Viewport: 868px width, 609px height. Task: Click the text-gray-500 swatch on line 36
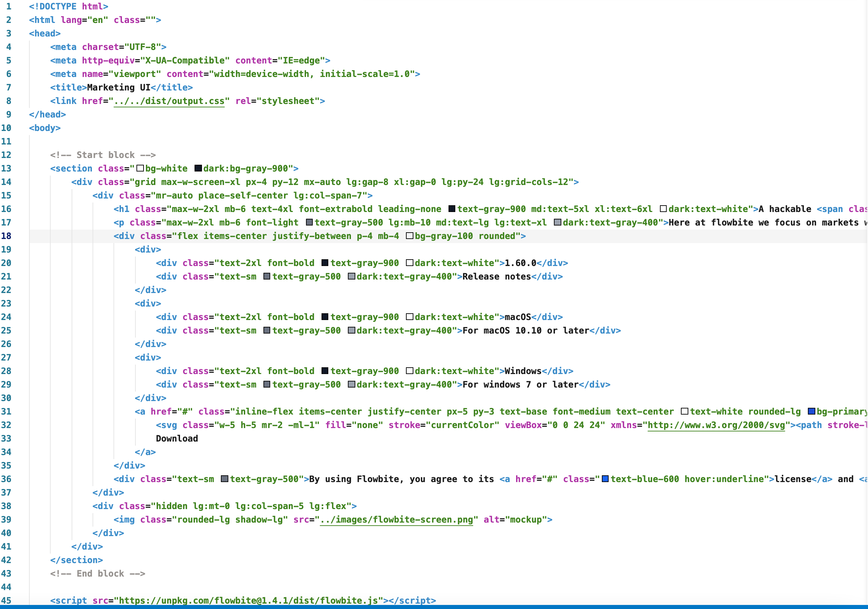[225, 479]
